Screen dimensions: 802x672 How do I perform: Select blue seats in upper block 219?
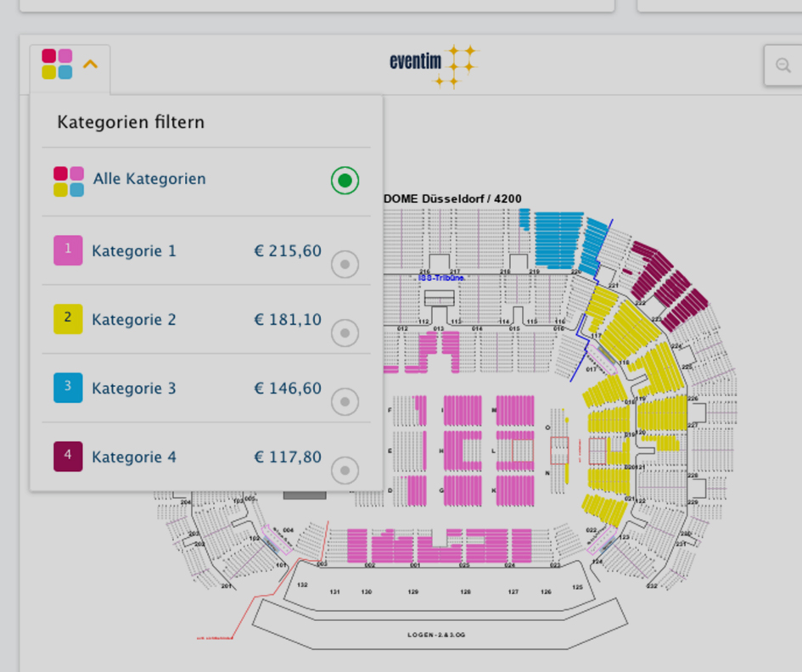[x=558, y=239]
